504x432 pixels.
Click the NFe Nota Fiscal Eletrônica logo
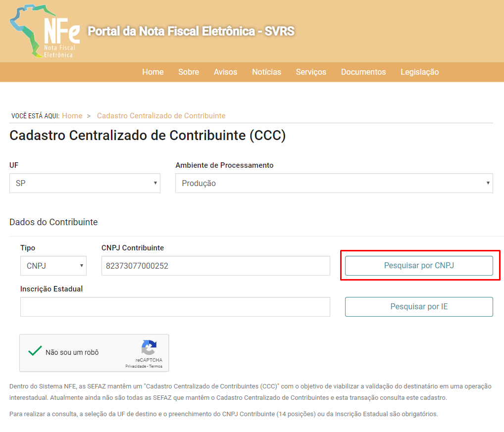45,31
